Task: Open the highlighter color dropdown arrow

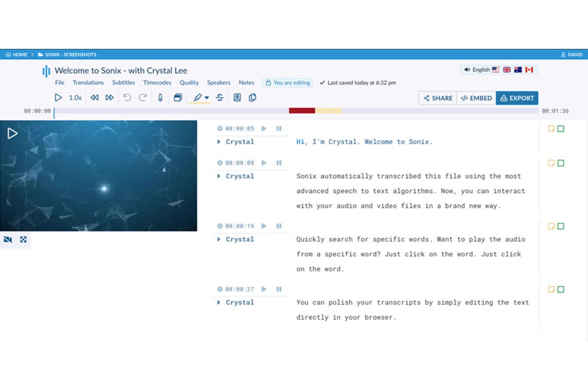Action: [x=207, y=98]
